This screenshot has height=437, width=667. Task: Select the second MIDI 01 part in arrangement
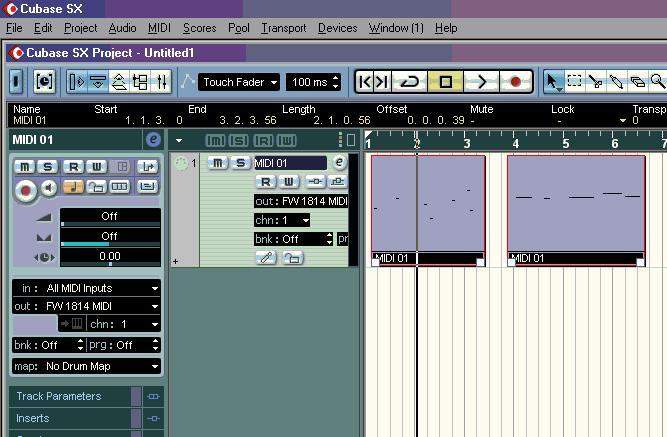click(575, 205)
